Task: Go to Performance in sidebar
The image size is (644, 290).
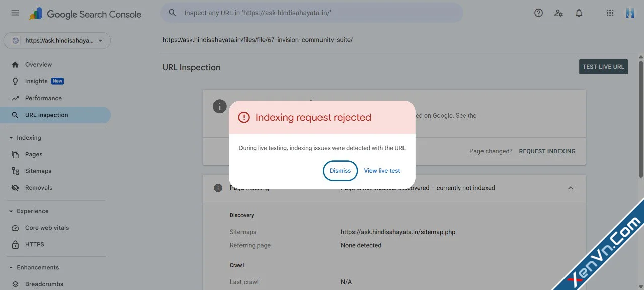Action: 43,98
